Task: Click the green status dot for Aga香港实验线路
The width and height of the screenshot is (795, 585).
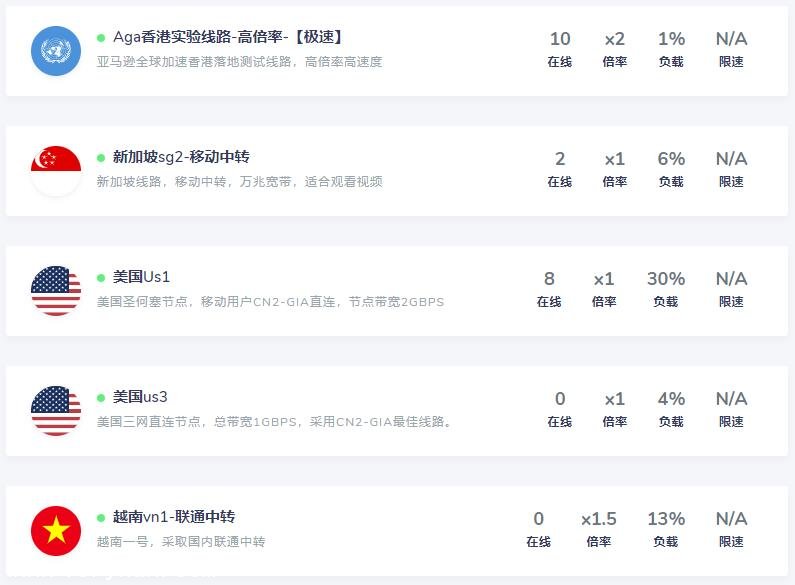Action: click(x=101, y=38)
